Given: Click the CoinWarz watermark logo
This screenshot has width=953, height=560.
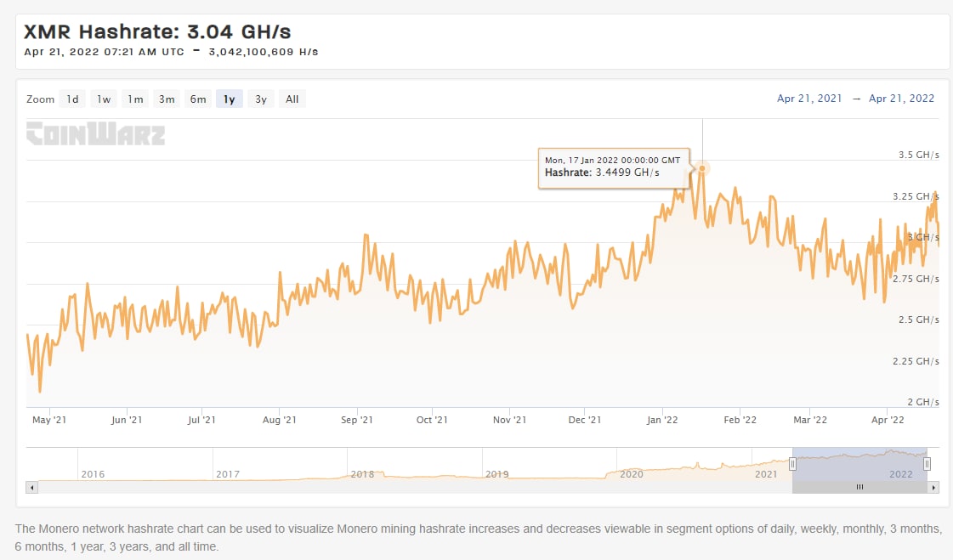Looking at the screenshot, I should [95, 133].
